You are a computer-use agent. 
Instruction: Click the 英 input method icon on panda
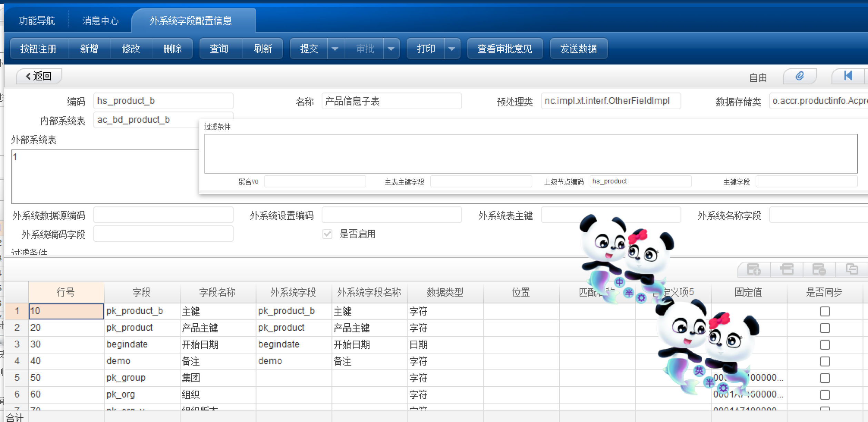(699, 371)
